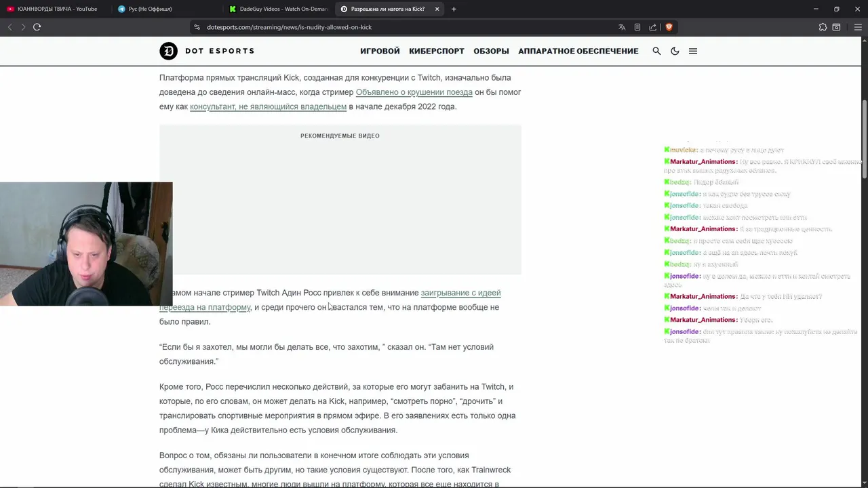Click the translate page icon in address bar

point(622,27)
